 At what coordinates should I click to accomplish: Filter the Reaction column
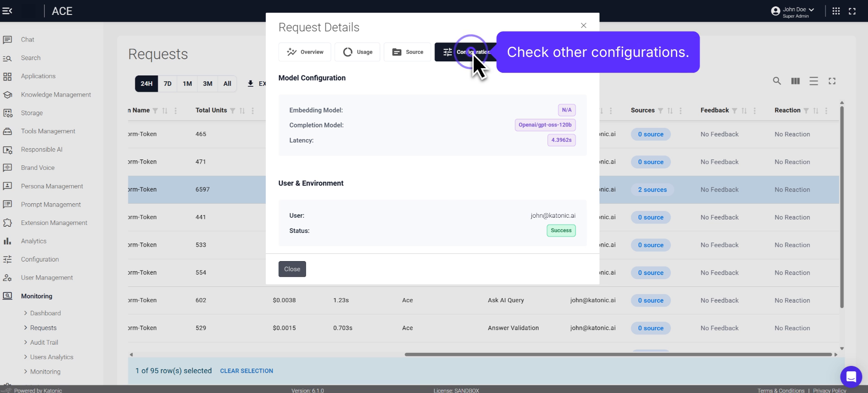click(806, 111)
